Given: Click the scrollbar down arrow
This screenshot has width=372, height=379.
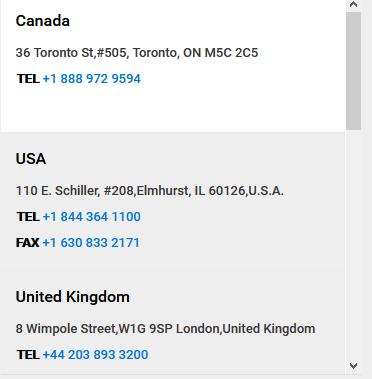Looking at the screenshot, I should [353, 366].
